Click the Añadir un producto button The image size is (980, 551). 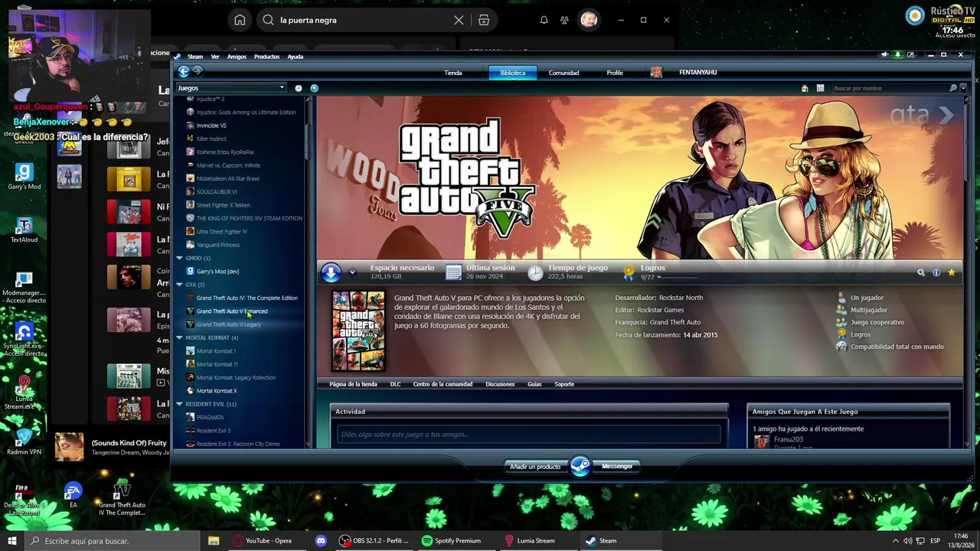535,466
